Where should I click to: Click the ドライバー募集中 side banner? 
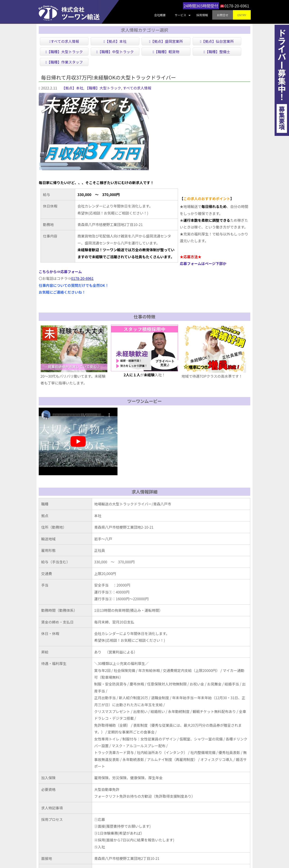point(282,80)
